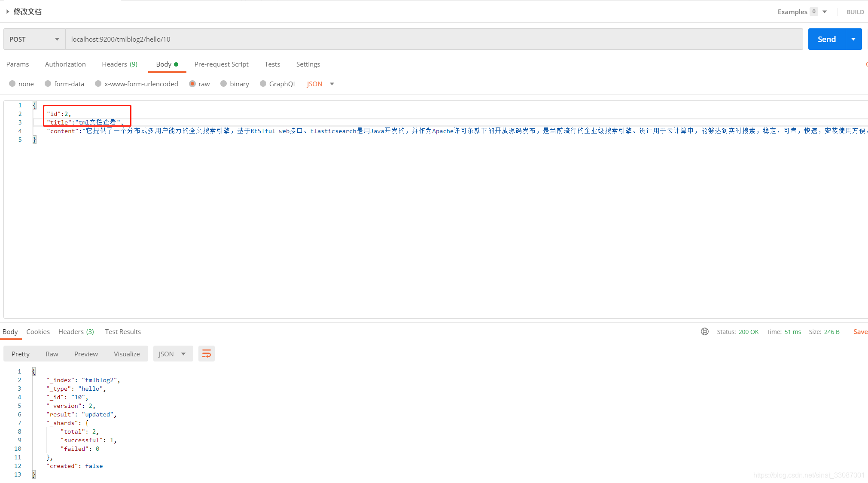The image size is (868, 483).
Task: Click the Save response button
Action: (861, 331)
